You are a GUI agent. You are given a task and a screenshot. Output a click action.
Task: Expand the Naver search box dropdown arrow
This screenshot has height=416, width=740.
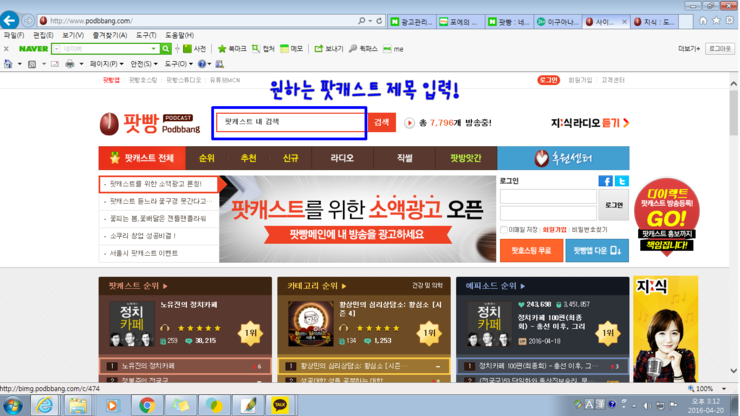(x=153, y=49)
